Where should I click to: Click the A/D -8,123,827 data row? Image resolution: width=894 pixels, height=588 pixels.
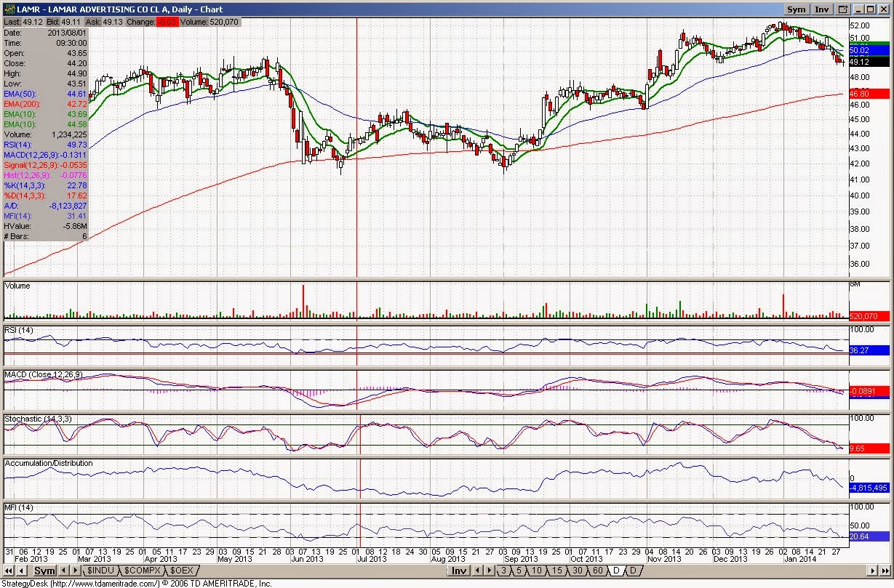pos(46,206)
